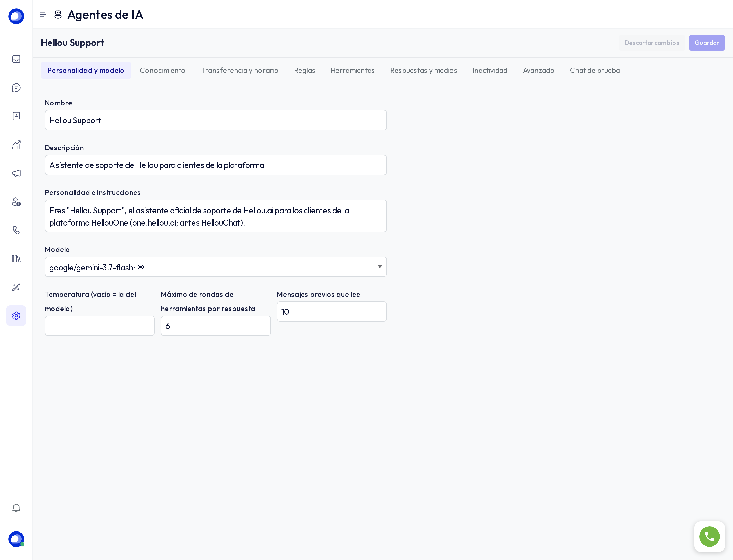
Task: Click the robot icon beside Agentes de IA
Action: [x=58, y=14]
